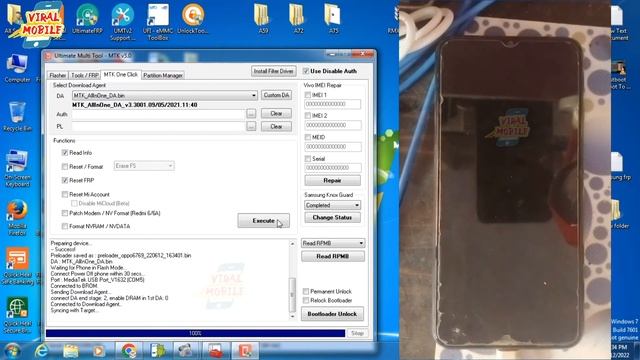
Task: Open the UMTv2 Support desktop icon
Action: pos(122,22)
